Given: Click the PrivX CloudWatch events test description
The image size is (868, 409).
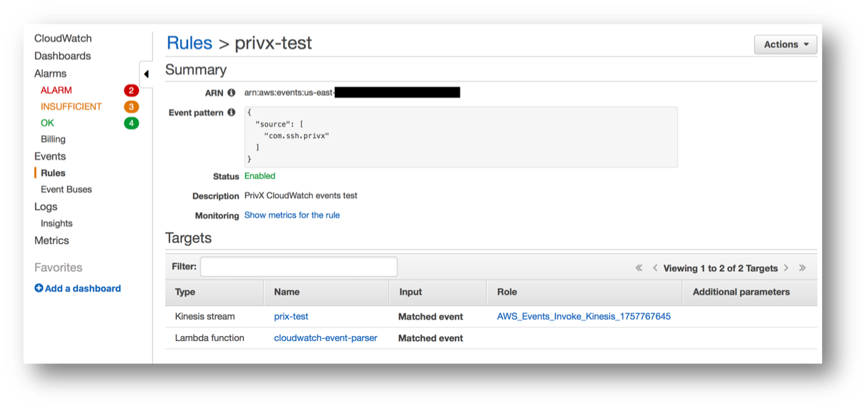Looking at the screenshot, I should [x=301, y=196].
